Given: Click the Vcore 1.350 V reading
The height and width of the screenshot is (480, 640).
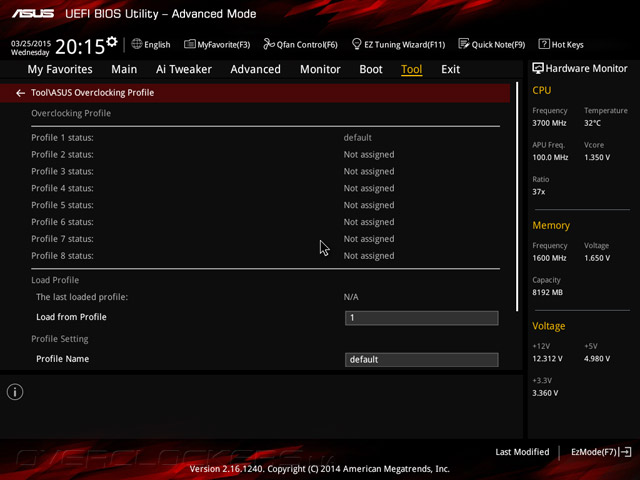Looking at the screenshot, I should click(597, 157).
